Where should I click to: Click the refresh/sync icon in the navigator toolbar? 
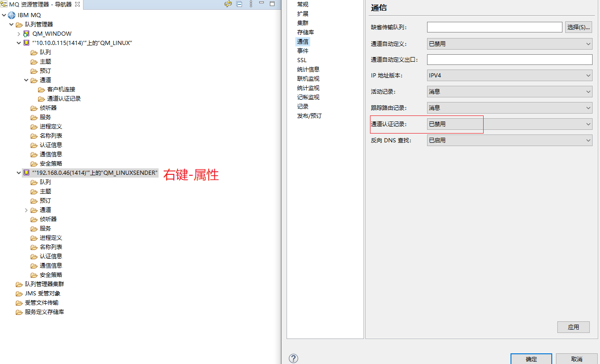(228, 4)
